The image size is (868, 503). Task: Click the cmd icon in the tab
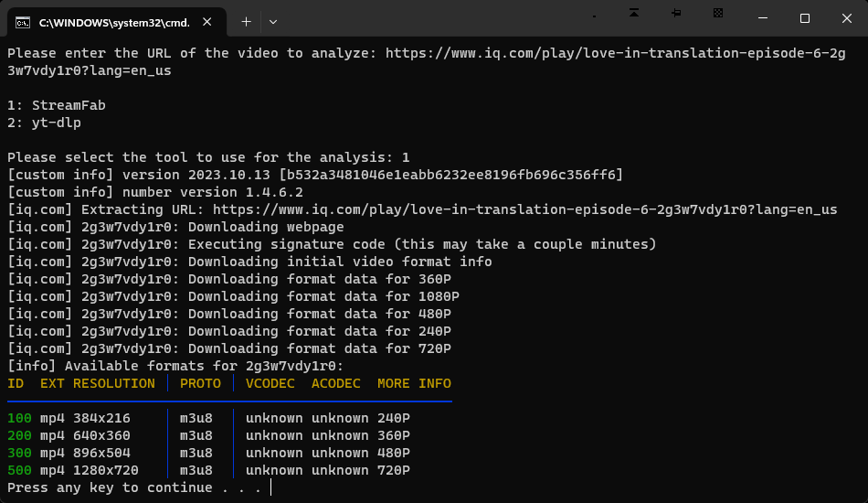(x=23, y=20)
